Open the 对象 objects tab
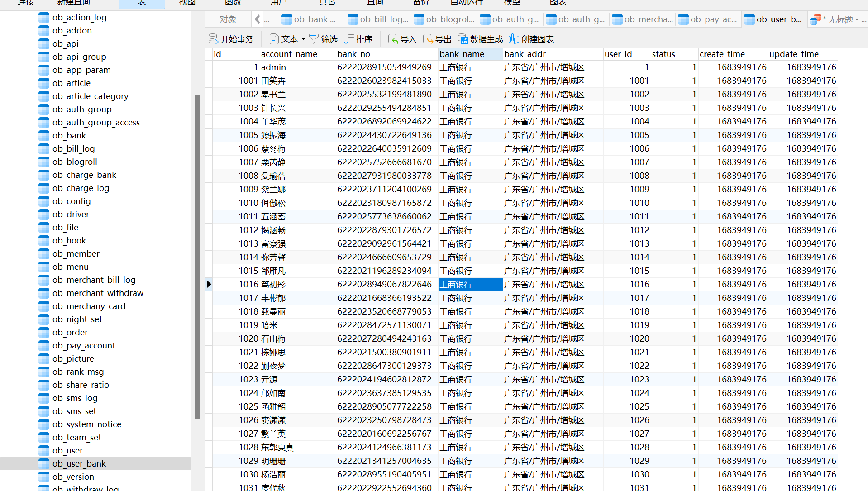 (228, 19)
